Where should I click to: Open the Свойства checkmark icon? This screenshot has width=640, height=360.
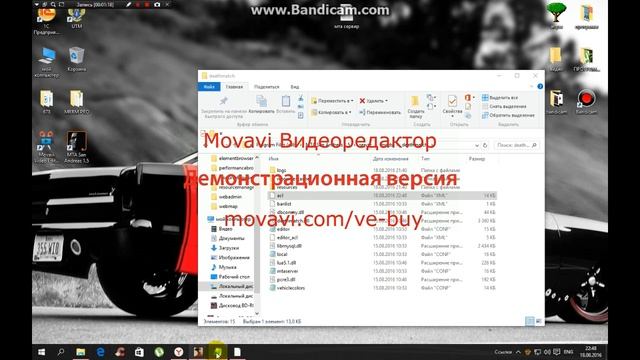[452, 100]
